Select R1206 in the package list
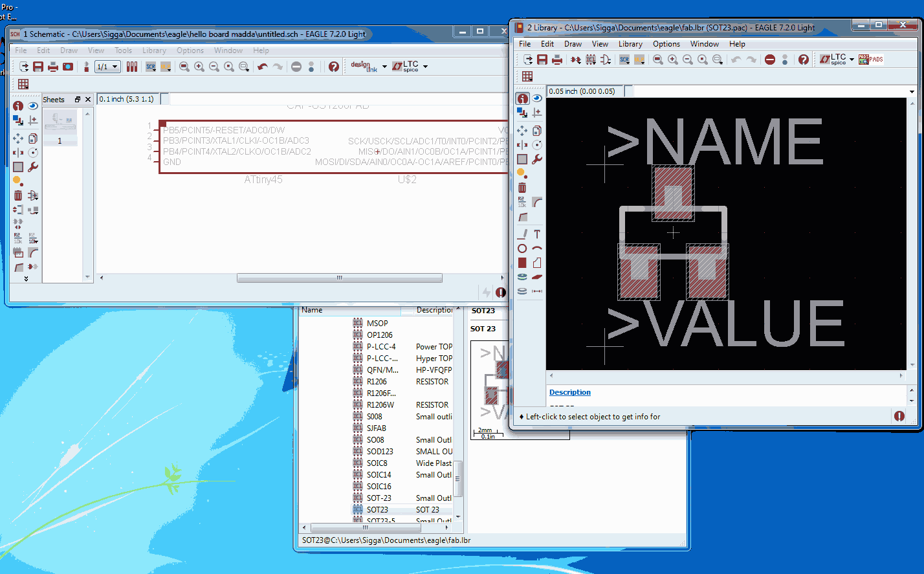 point(377,382)
